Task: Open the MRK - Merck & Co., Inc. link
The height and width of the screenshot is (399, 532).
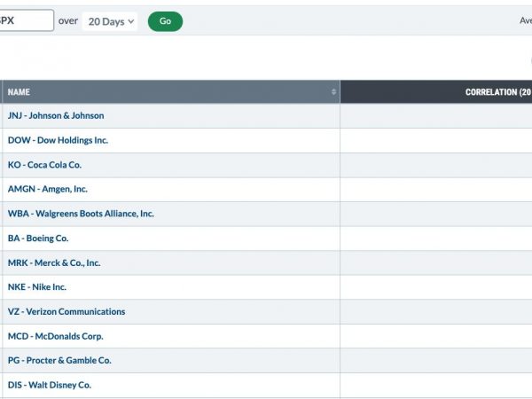Action: point(54,263)
